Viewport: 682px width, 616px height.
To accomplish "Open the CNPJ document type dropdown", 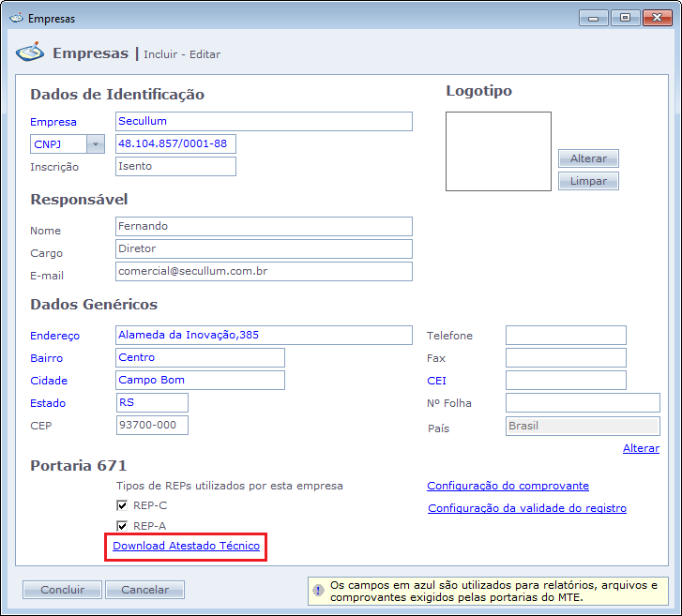I will (96, 143).
